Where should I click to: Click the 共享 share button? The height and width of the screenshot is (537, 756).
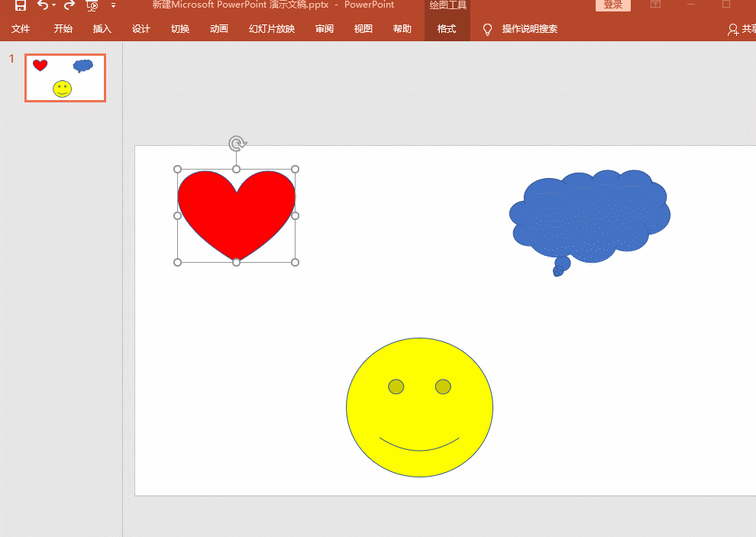click(x=741, y=29)
